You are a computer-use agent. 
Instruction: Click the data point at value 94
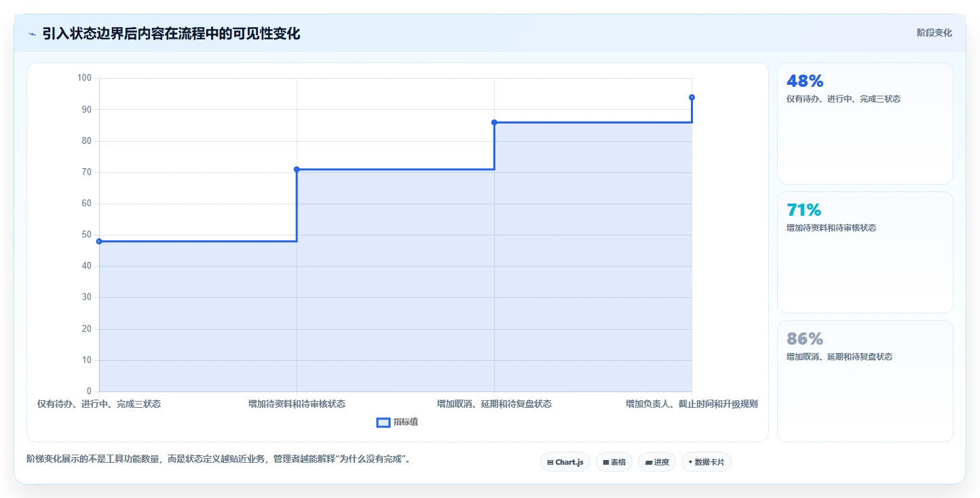[x=692, y=97]
